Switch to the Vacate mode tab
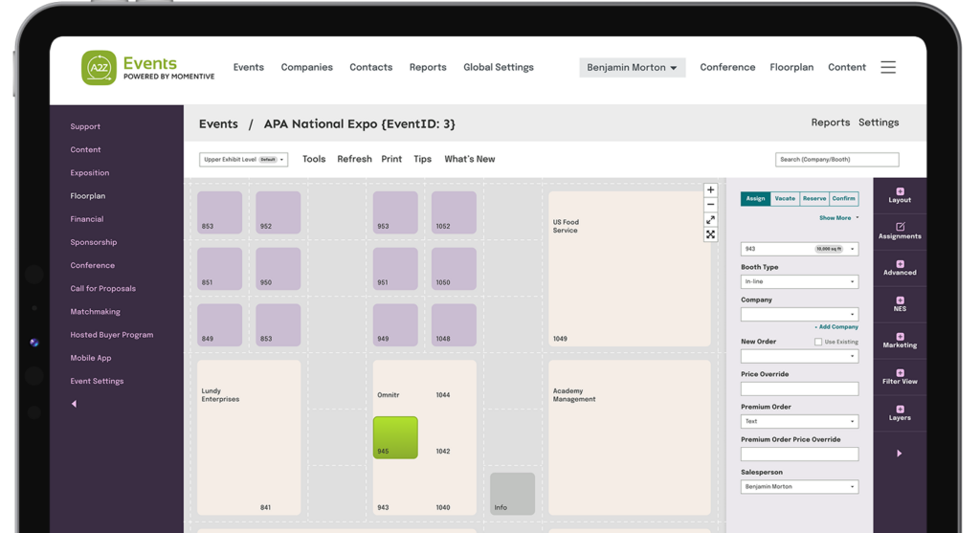The image size is (980, 533). (x=785, y=199)
